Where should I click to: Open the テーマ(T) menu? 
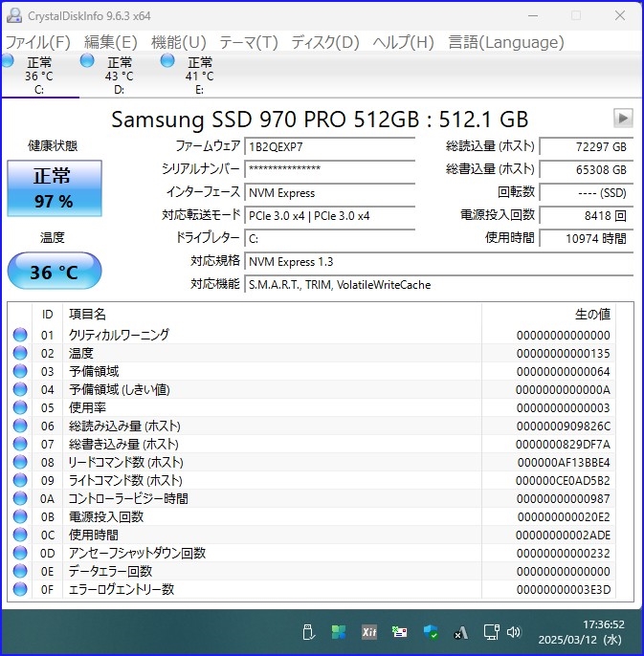point(249,42)
